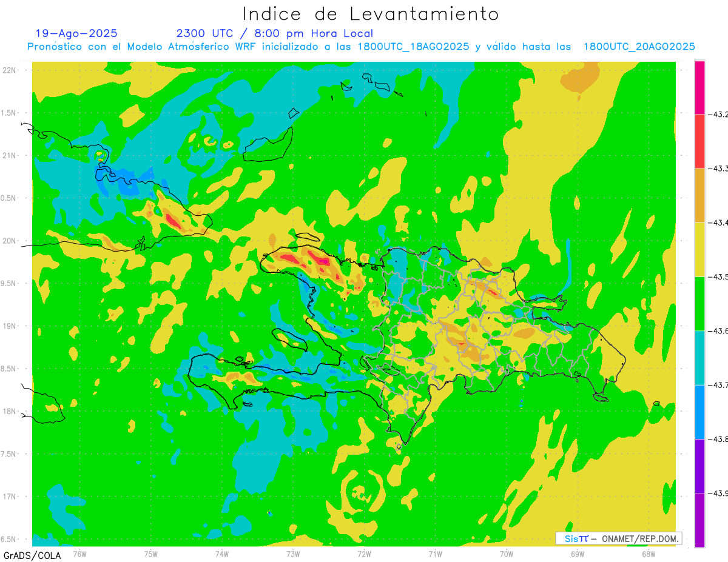Click the latitude label "22N"

10,70
